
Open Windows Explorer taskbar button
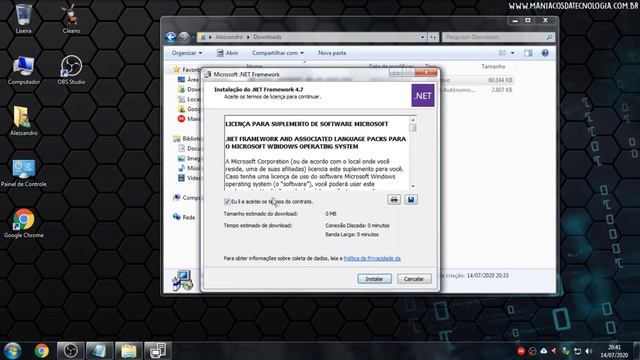point(129,351)
